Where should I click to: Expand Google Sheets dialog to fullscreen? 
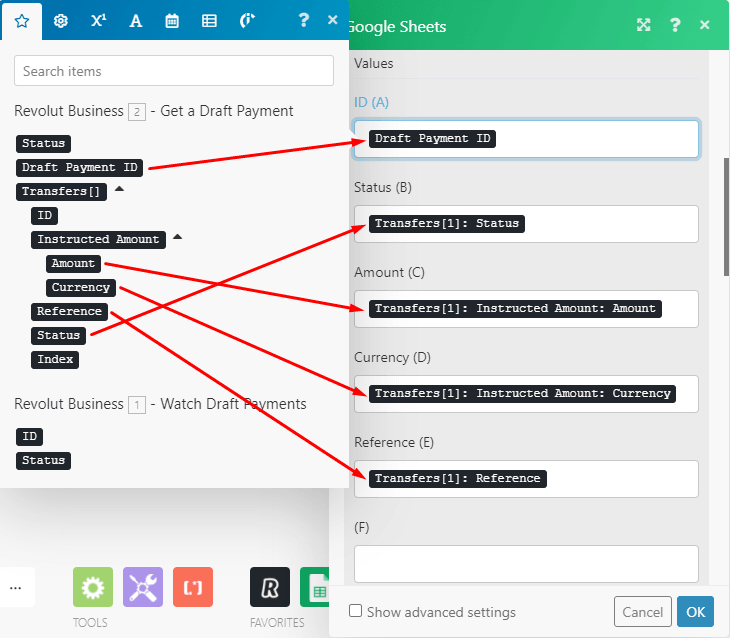tap(644, 26)
